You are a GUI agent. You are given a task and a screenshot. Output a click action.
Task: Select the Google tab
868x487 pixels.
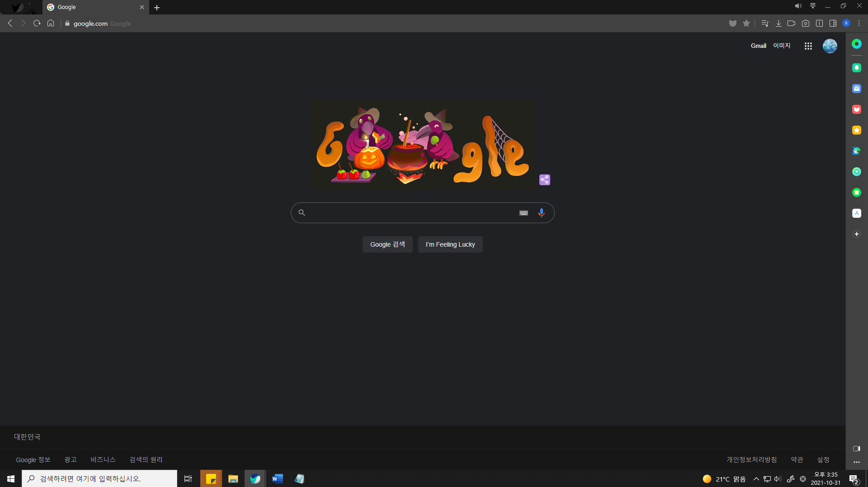[95, 7]
